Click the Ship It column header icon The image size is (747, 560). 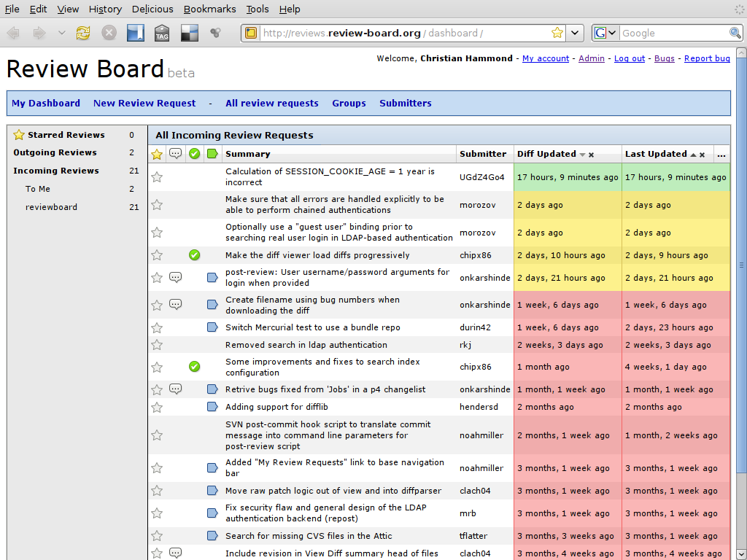pyautogui.click(x=194, y=154)
